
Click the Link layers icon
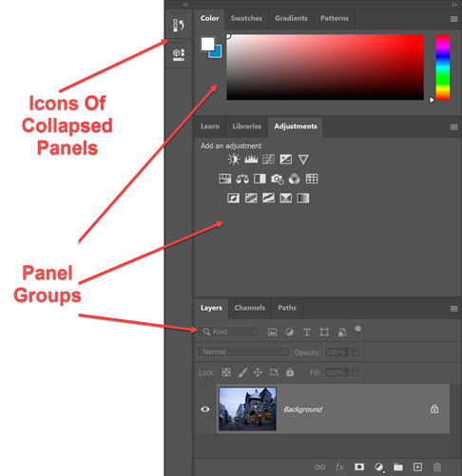[x=319, y=466]
